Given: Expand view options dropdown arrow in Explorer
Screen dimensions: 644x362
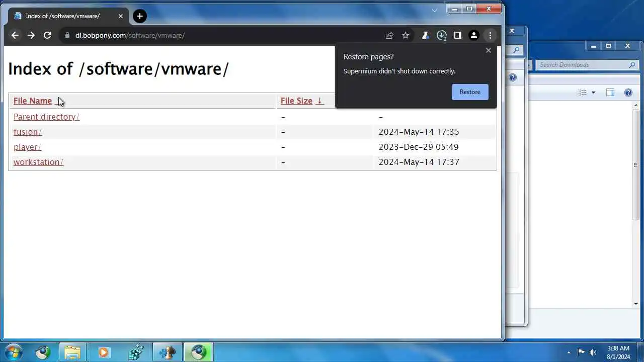Looking at the screenshot, I should pos(593,93).
